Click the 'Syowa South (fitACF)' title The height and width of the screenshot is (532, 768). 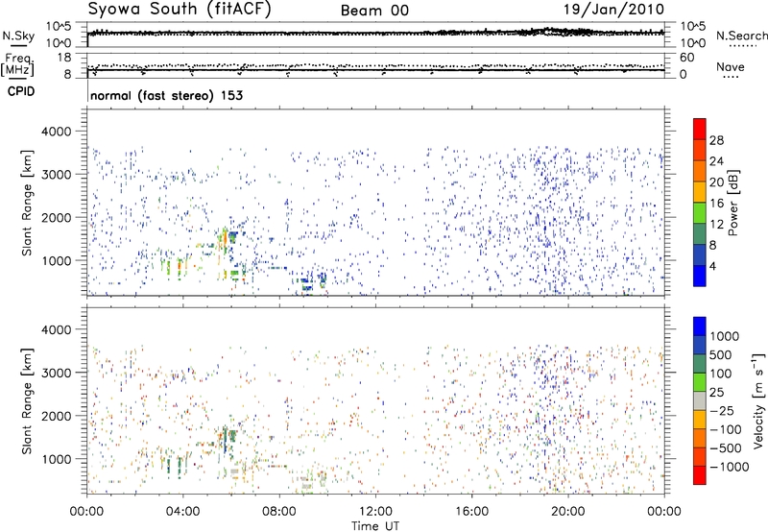tap(180, 9)
